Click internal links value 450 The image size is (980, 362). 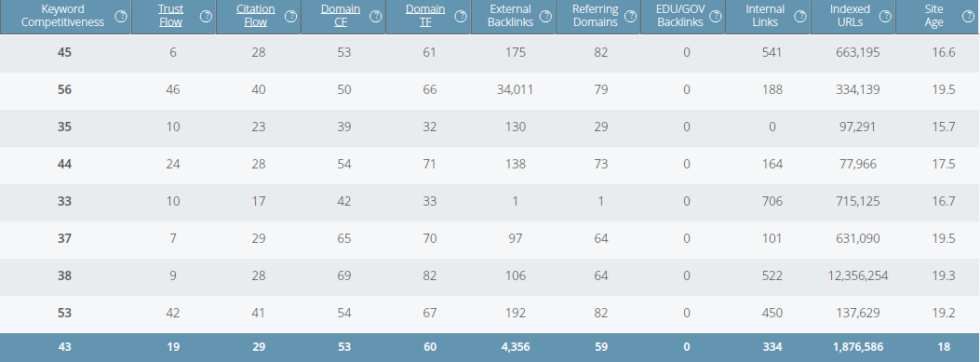pyautogui.click(x=772, y=313)
